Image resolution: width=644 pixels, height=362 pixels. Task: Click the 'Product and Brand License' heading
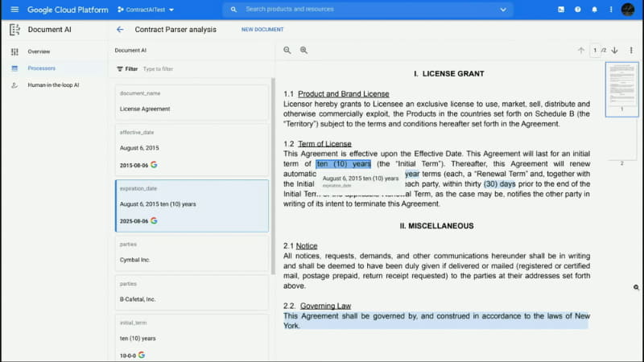point(344,94)
